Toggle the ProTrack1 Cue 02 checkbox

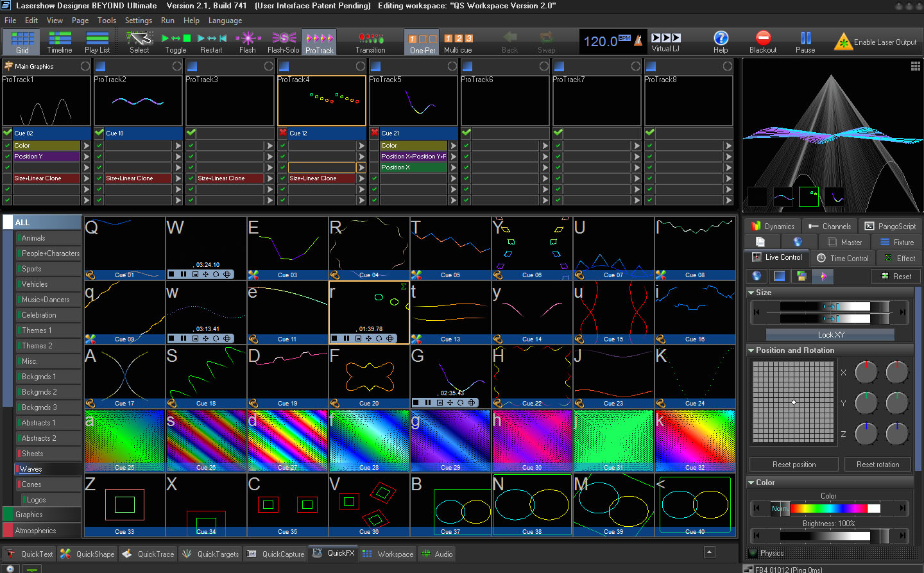8,133
